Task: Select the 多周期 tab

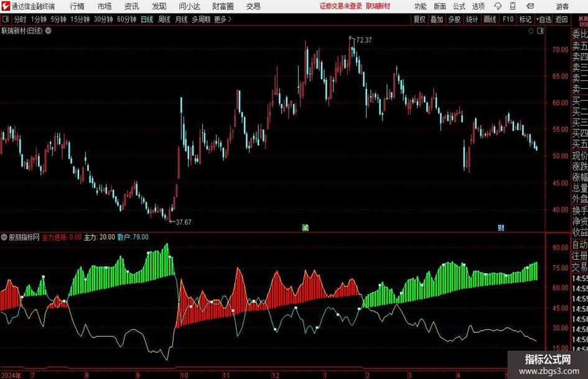Action: (x=201, y=19)
